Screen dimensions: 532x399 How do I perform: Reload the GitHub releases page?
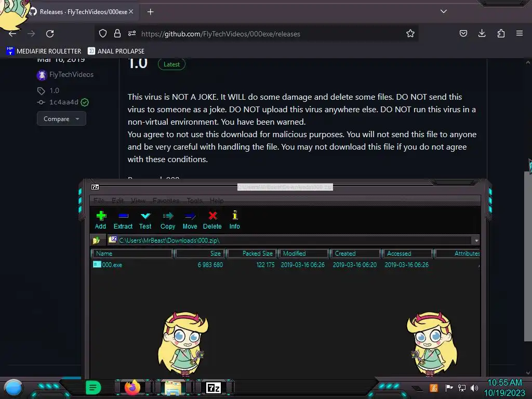tap(50, 34)
